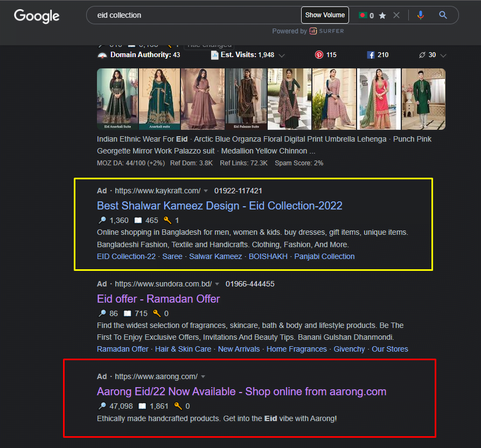Open the 'Panjabi Collection' sitelink
The width and height of the screenshot is (481, 448).
tap(325, 256)
